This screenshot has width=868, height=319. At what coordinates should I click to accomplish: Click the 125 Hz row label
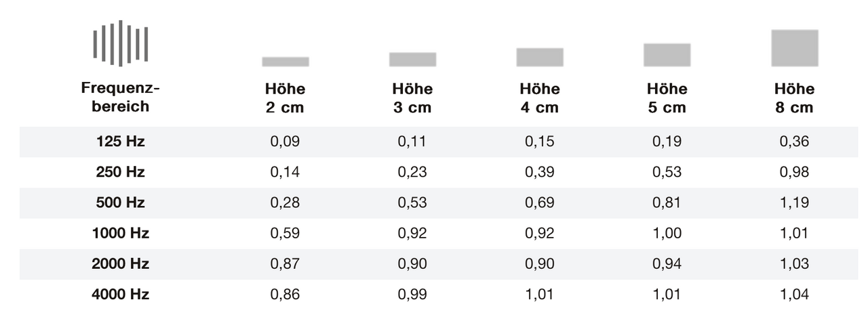120,142
